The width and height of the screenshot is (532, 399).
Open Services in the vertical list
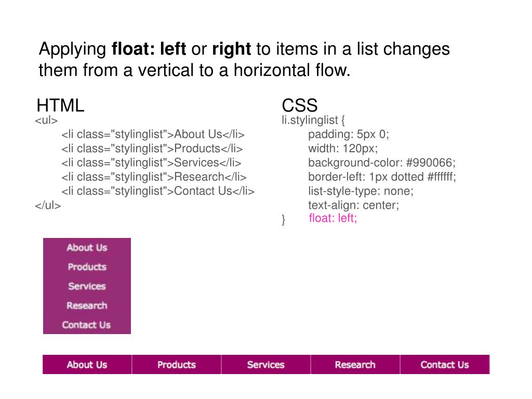pyautogui.click(x=87, y=286)
